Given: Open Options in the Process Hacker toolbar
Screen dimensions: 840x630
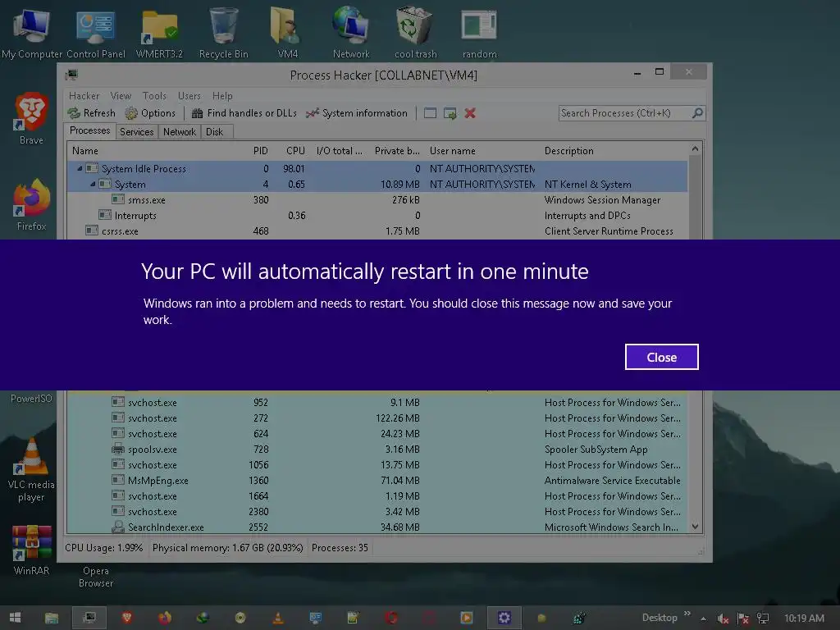Looking at the screenshot, I should [151, 113].
